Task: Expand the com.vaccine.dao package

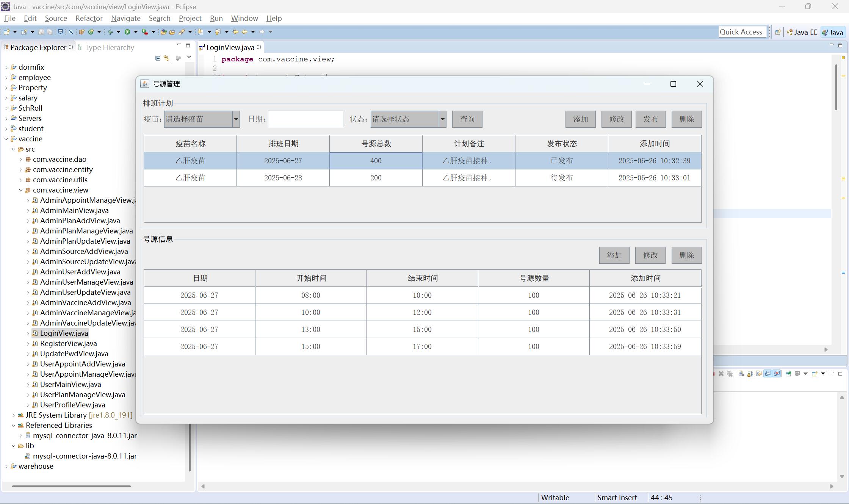Action: click(x=21, y=159)
